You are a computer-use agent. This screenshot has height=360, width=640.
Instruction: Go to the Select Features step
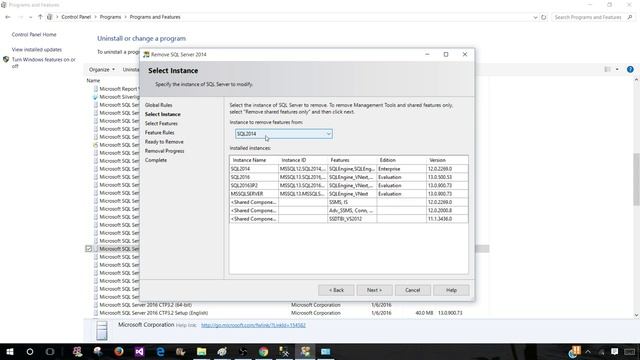point(161,123)
